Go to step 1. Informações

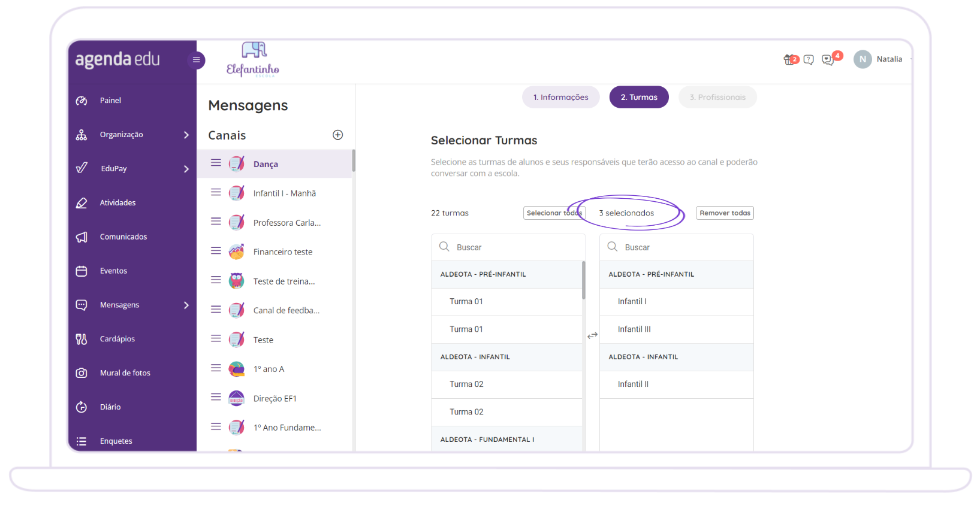tap(561, 97)
